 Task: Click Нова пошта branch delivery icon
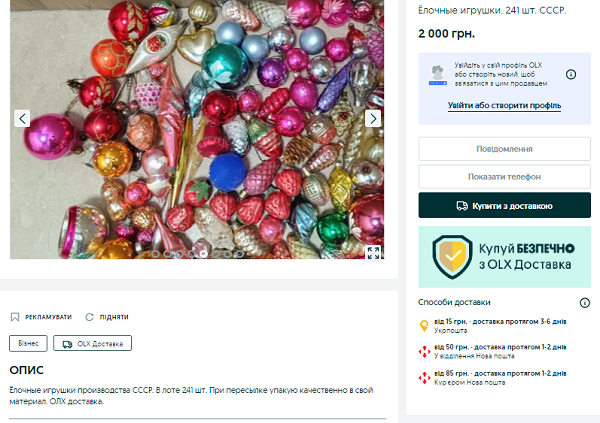coord(424,351)
